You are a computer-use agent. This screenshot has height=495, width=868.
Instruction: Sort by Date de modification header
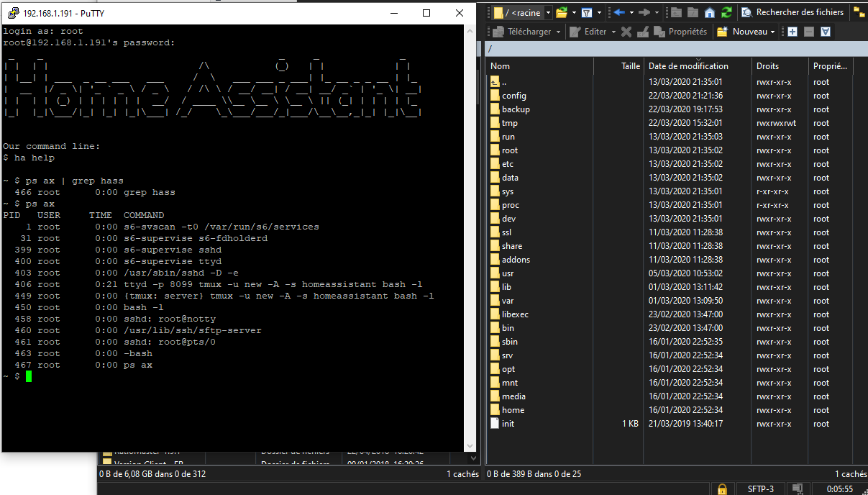click(698, 66)
